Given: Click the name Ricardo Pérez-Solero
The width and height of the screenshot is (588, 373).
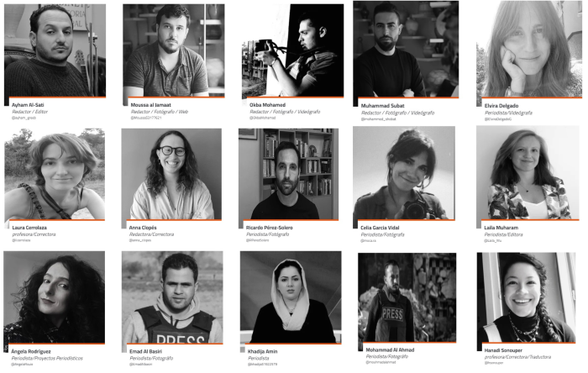Looking at the screenshot, I should 269,228.
